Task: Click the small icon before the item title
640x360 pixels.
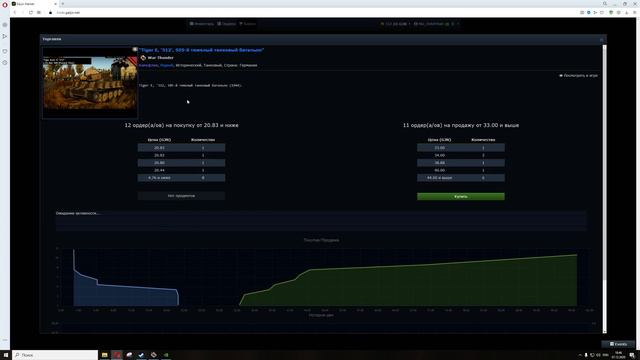Action: 135,49
